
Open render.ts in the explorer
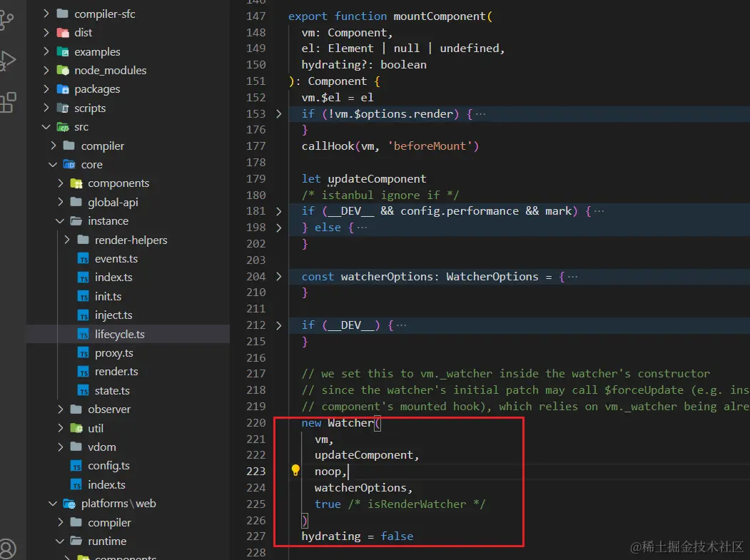coord(116,372)
